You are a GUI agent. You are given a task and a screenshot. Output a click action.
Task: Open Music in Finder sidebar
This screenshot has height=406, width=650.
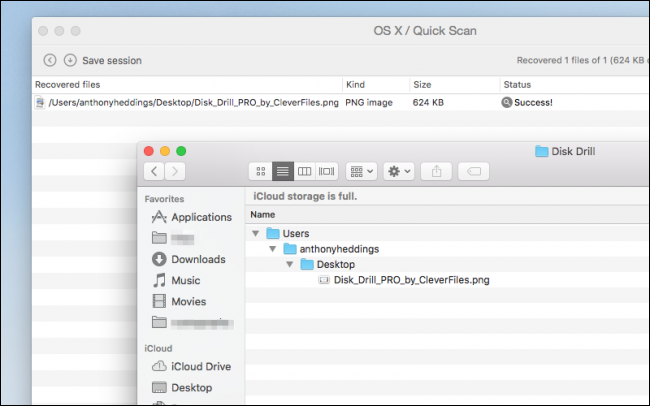pyautogui.click(x=176, y=280)
